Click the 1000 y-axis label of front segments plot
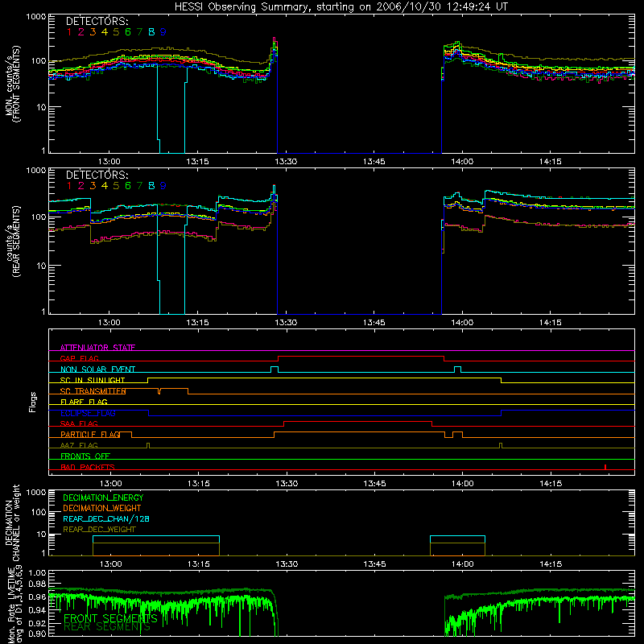644x644 pixels. pyautogui.click(x=36, y=17)
